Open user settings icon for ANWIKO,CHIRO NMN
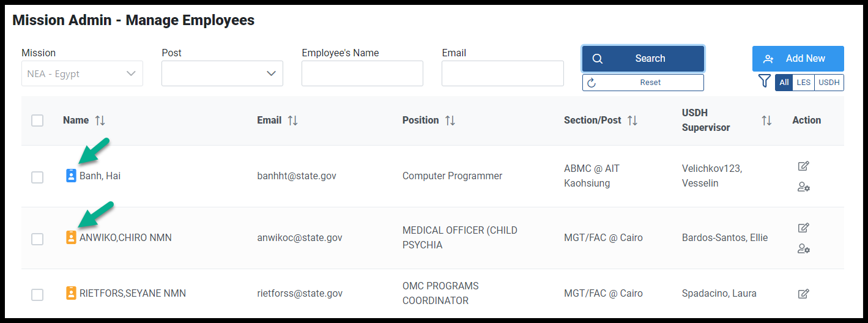This screenshot has height=323, width=868. pyautogui.click(x=804, y=249)
